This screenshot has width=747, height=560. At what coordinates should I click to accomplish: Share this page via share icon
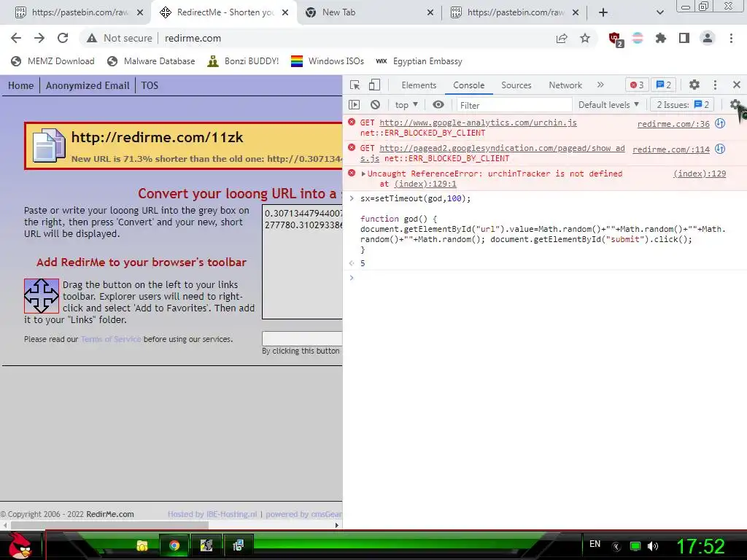click(562, 38)
